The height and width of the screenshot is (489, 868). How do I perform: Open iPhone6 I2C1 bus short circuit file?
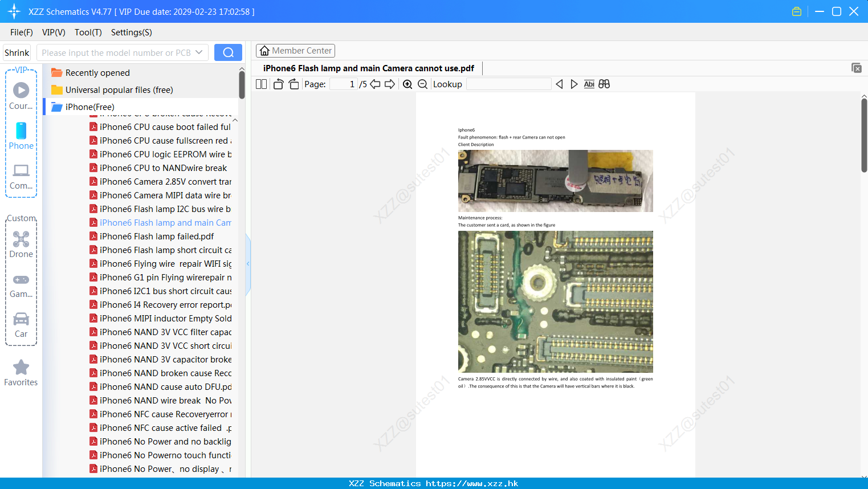(160, 291)
